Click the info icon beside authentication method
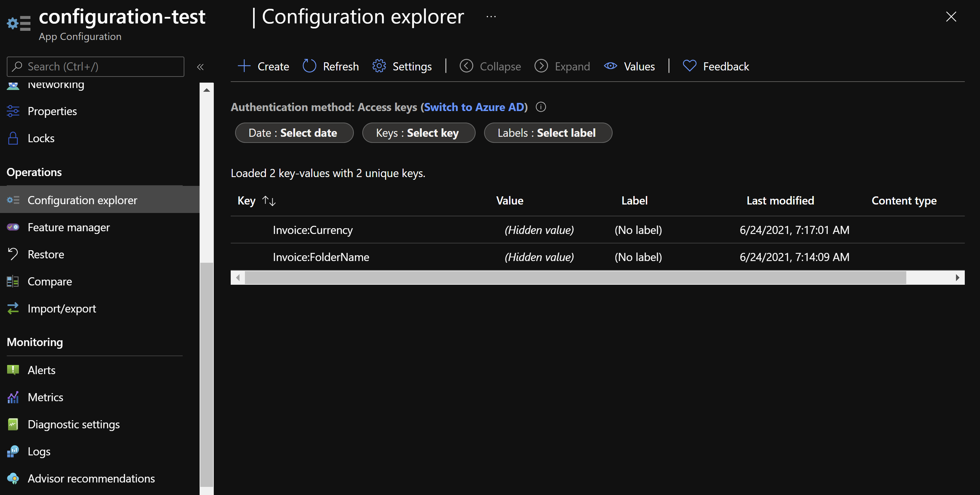Image resolution: width=980 pixels, height=495 pixels. (x=541, y=107)
